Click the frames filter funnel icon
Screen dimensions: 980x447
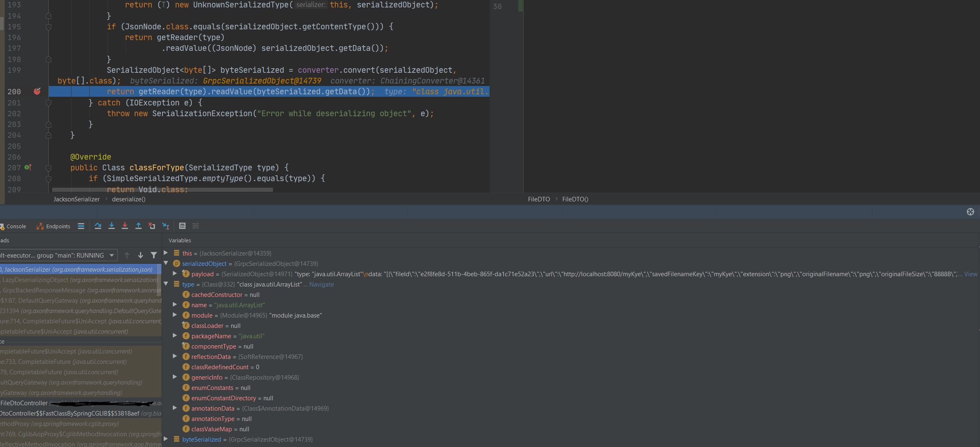[154, 256]
